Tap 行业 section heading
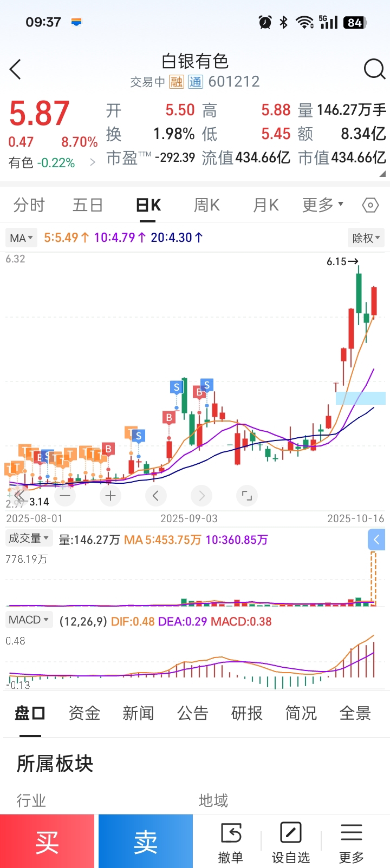Image resolution: width=390 pixels, height=868 pixels. 31,800
